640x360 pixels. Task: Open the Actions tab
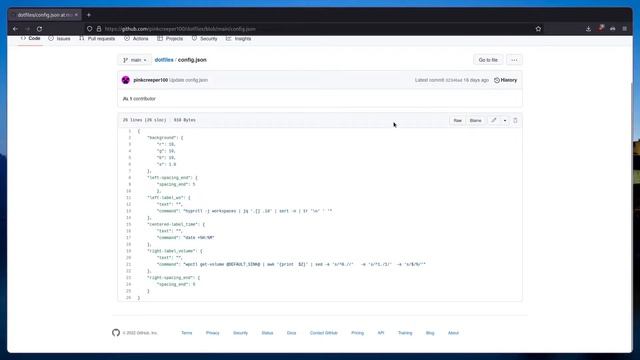click(136, 38)
